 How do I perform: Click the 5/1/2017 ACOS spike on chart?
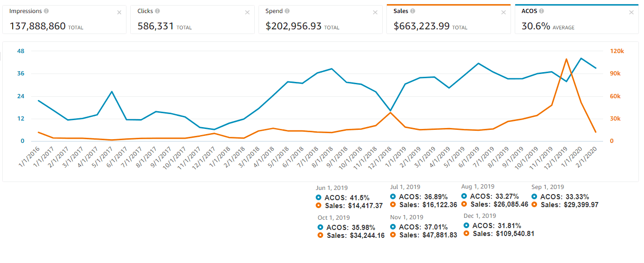pyautogui.click(x=112, y=92)
